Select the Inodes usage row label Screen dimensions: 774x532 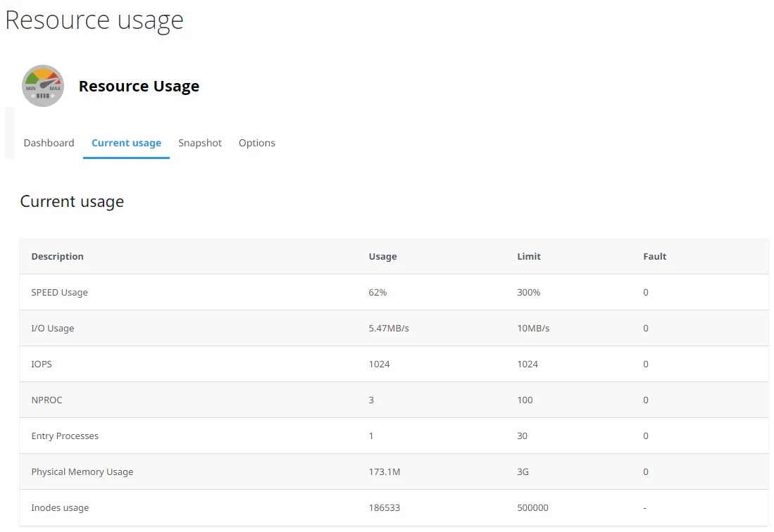pyautogui.click(x=60, y=508)
